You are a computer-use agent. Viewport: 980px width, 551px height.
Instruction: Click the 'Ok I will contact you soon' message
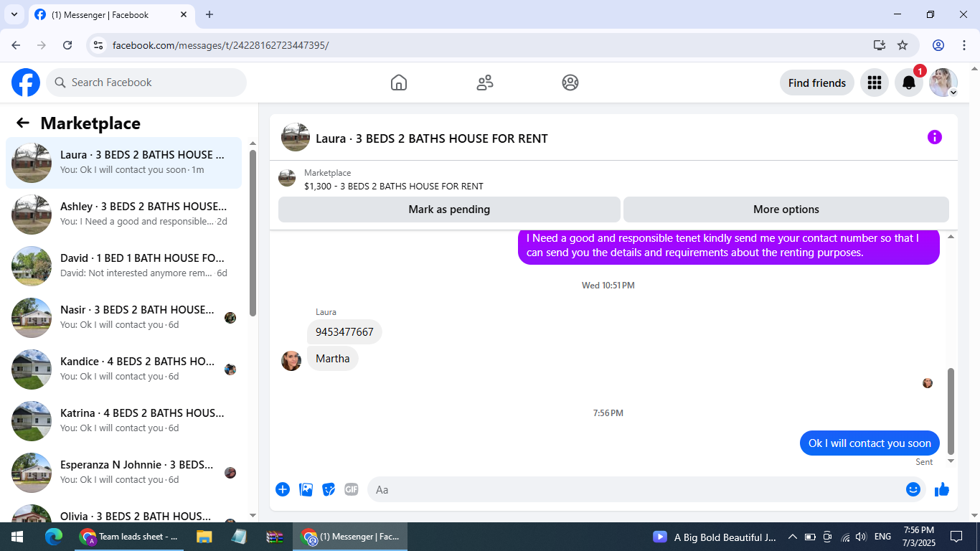point(870,443)
